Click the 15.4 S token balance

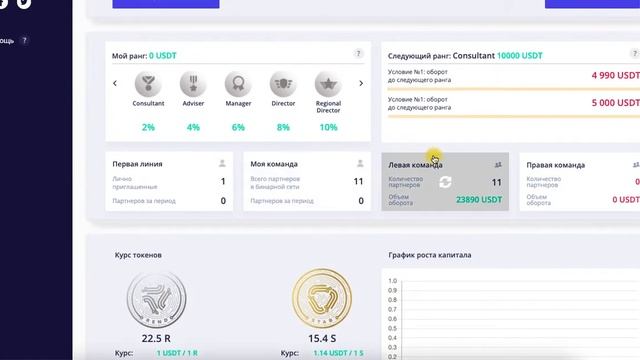click(x=322, y=338)
